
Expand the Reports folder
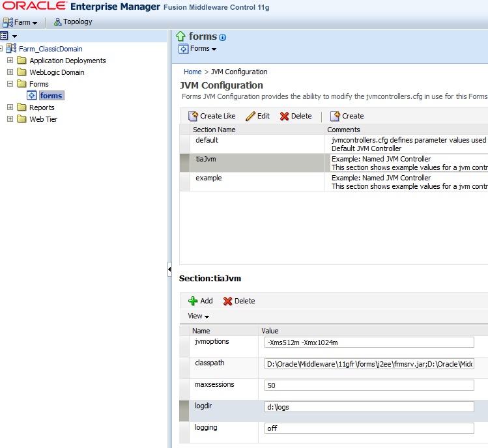pyautogui.click(x=10, y=107)
